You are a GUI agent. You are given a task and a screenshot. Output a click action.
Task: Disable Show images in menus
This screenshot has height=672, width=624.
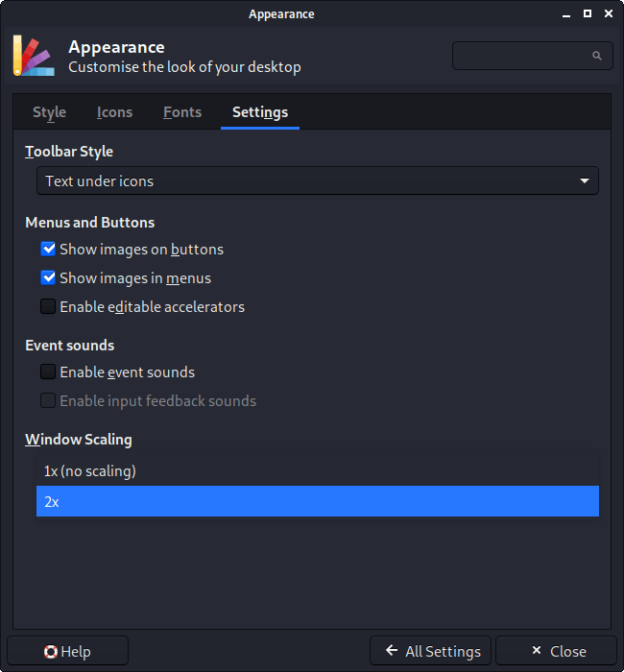[x=49, y=278]
